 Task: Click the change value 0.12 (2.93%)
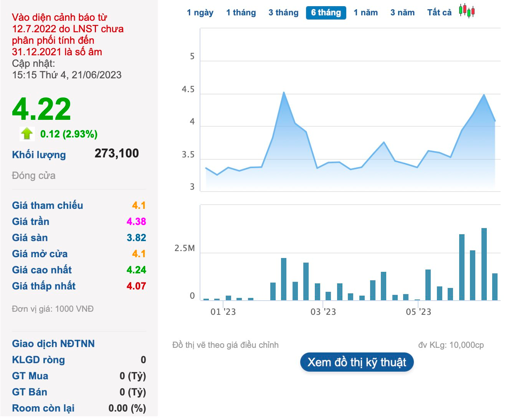69,134
